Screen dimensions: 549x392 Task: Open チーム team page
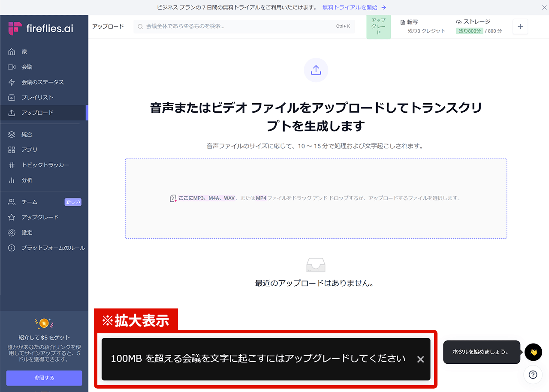(x=44, y=202)
